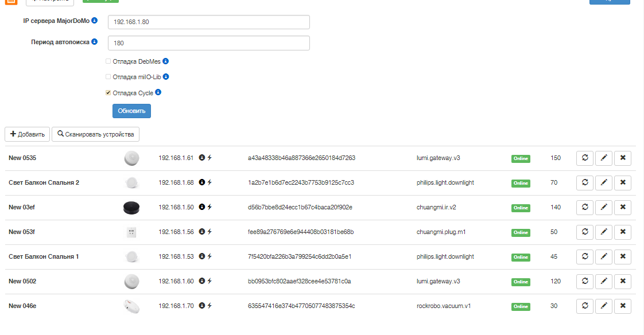Delete the New 0535 device
Screen dimensions: 644x335
(x=623, y=158)
